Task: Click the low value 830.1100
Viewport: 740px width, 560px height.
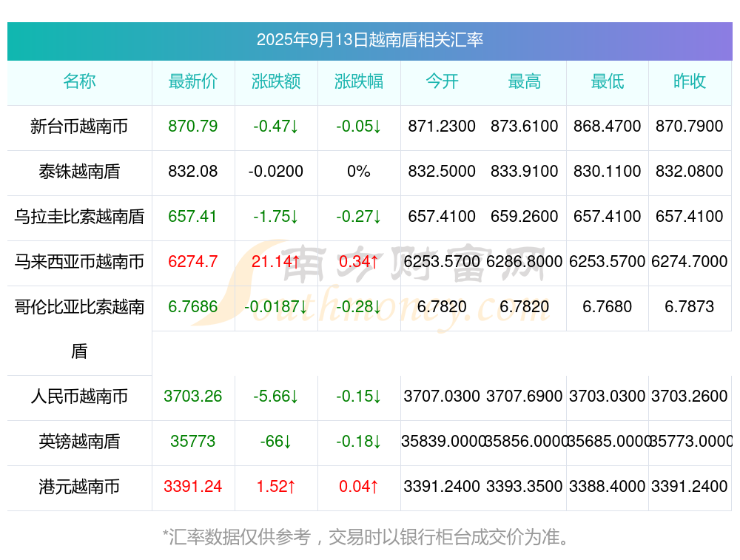Action: click(608, 172)
